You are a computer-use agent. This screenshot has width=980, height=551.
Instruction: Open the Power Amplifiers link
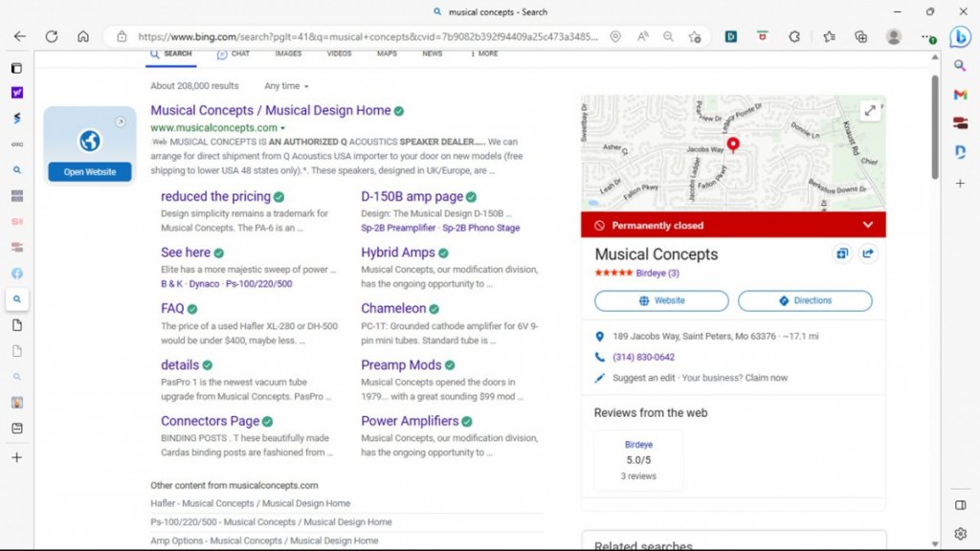(410, 421)
